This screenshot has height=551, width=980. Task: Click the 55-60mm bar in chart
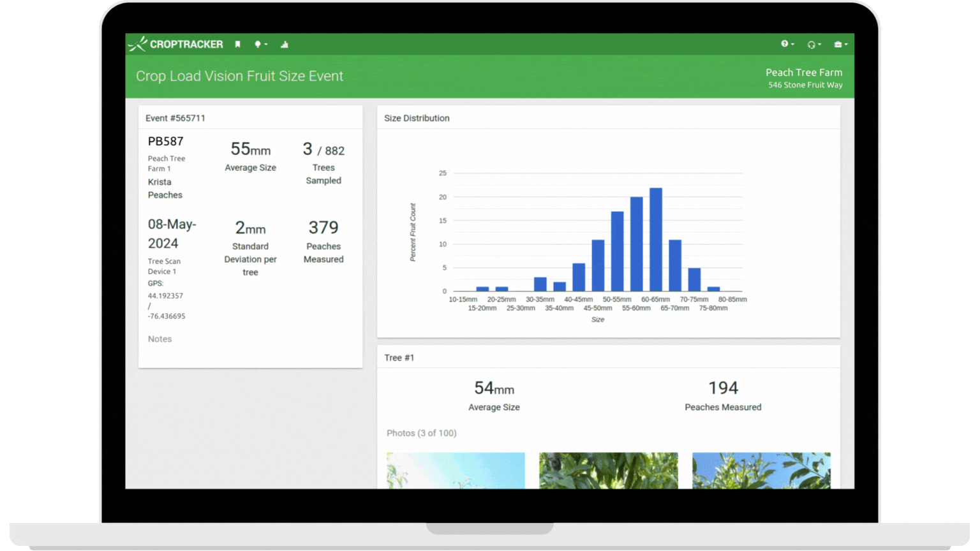pos(637,244)
